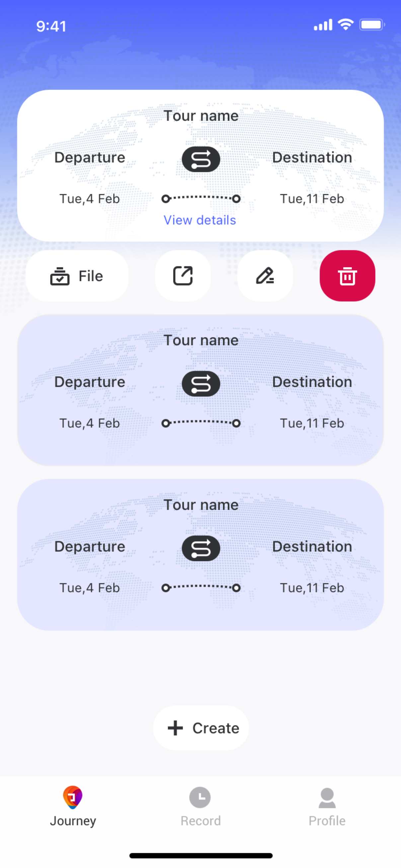This screenshot has height=868, width=401.
Task: Select the Journey tab
Action: (x=73, y=806)
